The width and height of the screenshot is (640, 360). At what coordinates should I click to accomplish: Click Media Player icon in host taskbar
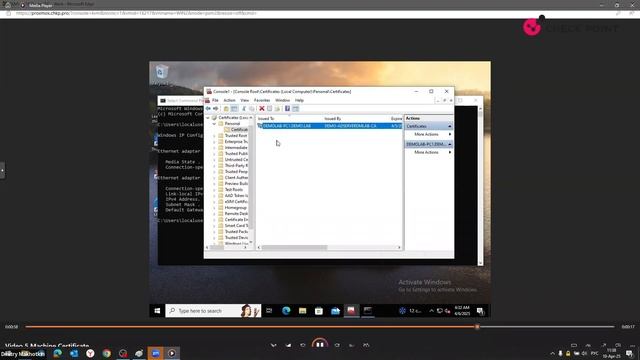[172, 353]
